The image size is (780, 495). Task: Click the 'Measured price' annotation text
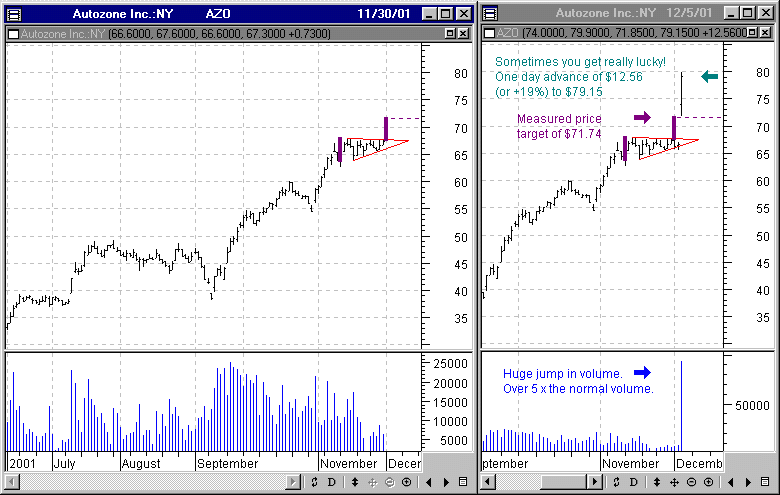(x=559, y=118)
